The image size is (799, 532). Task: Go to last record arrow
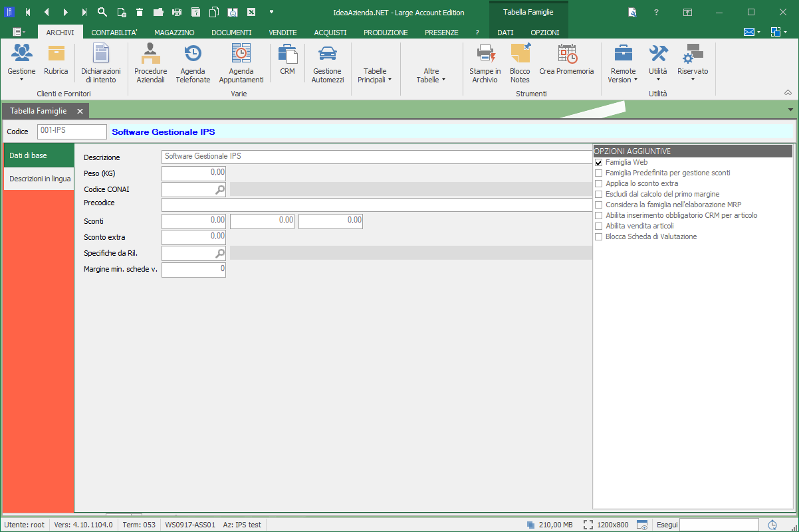tap(84, 12)
